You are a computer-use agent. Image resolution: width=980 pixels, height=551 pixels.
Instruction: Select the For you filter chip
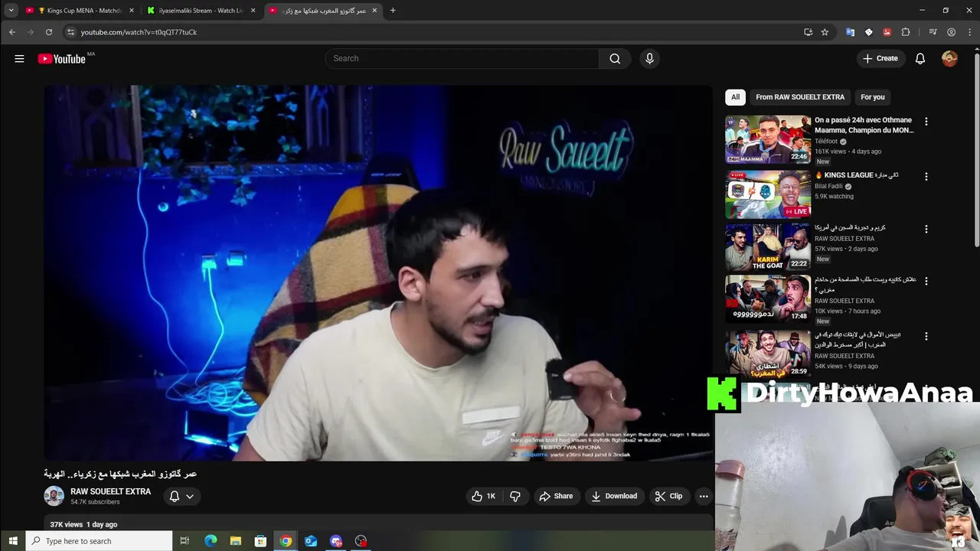(x=872, y=97)
